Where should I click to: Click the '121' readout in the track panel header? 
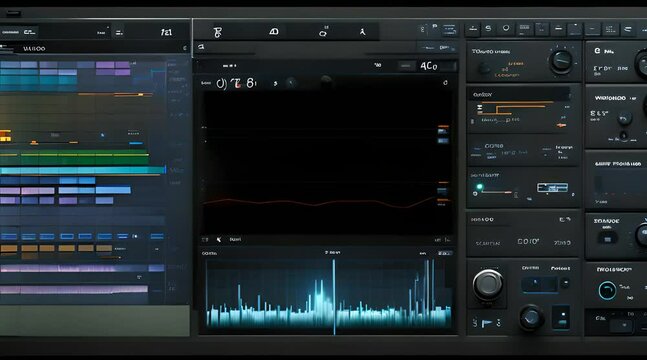tap(166, 32)
